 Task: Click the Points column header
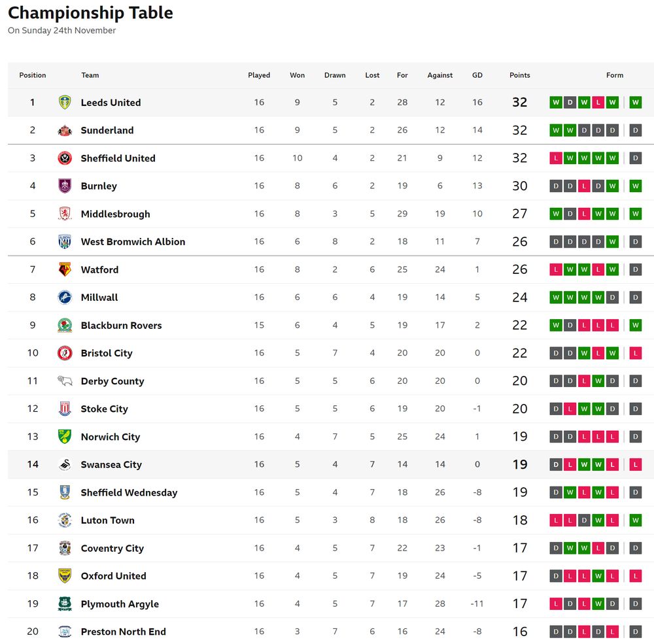(520, 75)
